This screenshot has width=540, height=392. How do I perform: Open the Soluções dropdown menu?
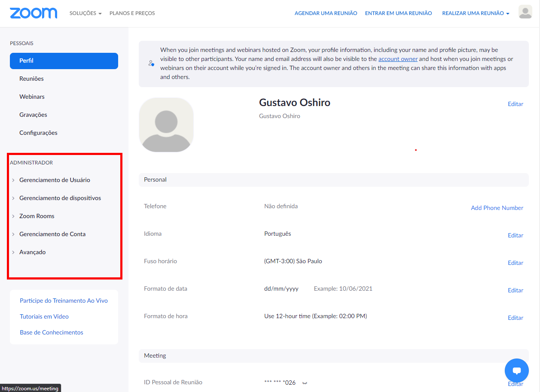pos(85,13)
